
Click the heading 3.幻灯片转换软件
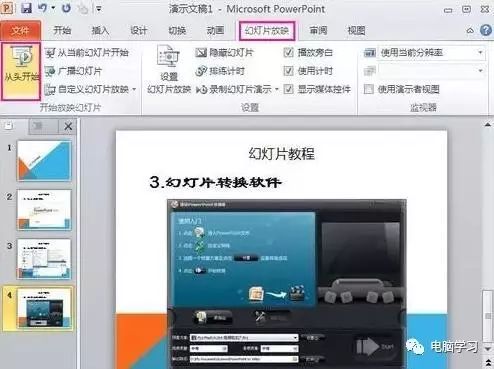tap(216, 182)
